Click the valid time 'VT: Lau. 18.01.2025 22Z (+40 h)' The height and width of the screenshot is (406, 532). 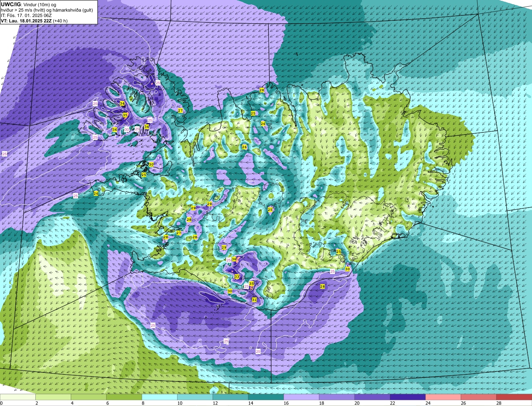(x=34, y=21)
